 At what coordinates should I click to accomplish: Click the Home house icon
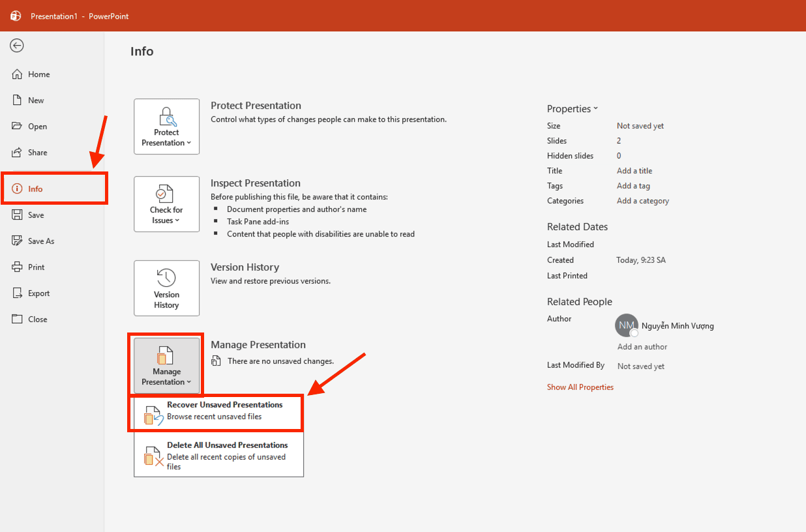pos(17,74)
